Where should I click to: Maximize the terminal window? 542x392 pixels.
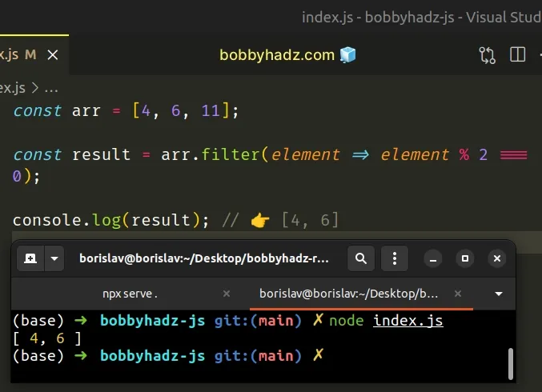tap(465, 258)
